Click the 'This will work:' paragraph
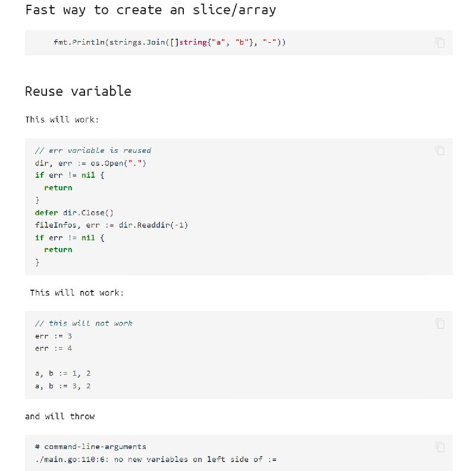 tap(62, 120)
